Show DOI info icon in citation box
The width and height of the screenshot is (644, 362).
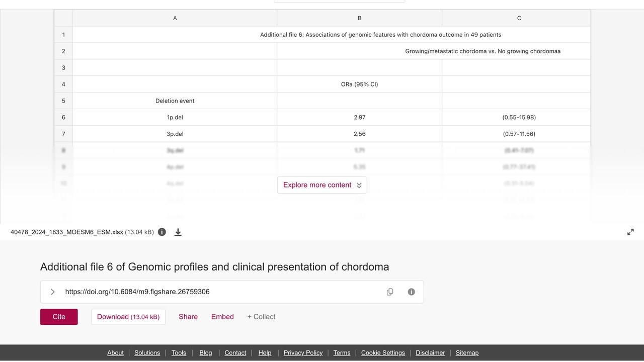coord(412,292)
